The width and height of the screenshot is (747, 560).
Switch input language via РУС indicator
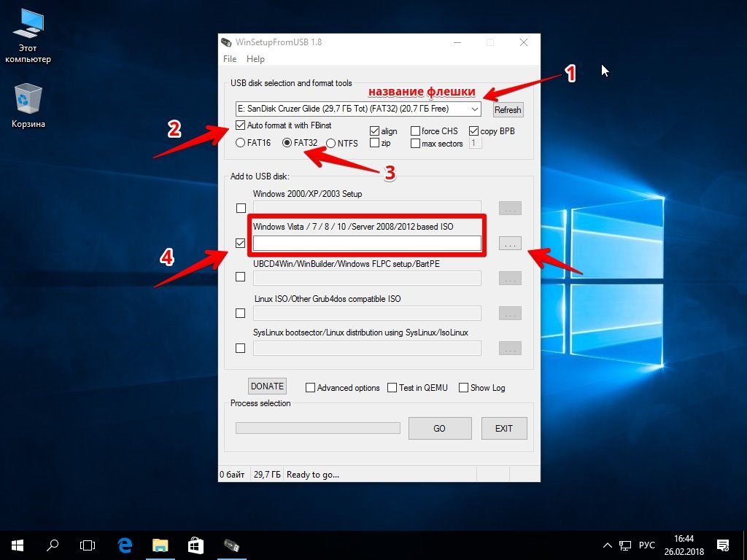[x=647, y=545]
